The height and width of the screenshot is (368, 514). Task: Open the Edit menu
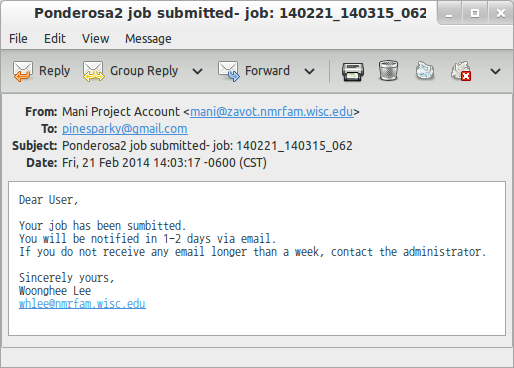coord(55,39)
